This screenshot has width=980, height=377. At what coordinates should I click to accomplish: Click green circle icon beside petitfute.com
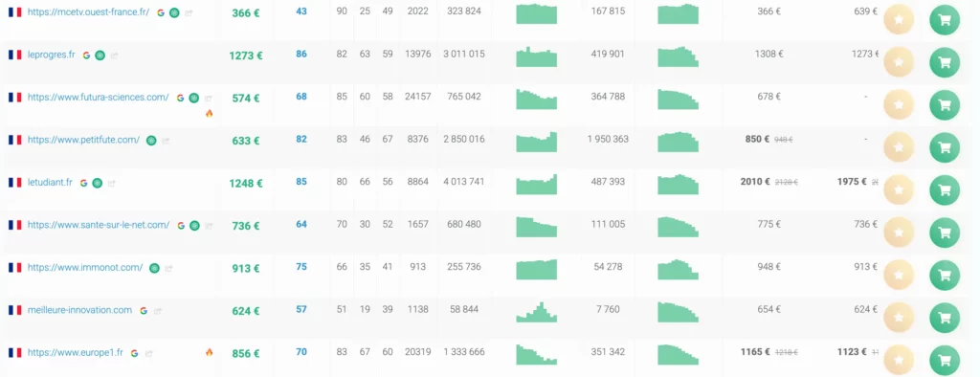pos(151,140)
